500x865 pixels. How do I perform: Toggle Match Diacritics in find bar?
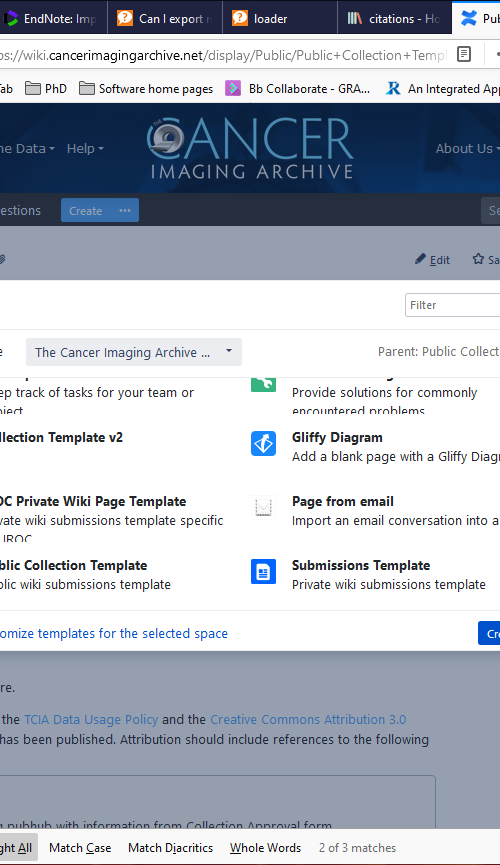pyautogui.click(x=171, y=848)
